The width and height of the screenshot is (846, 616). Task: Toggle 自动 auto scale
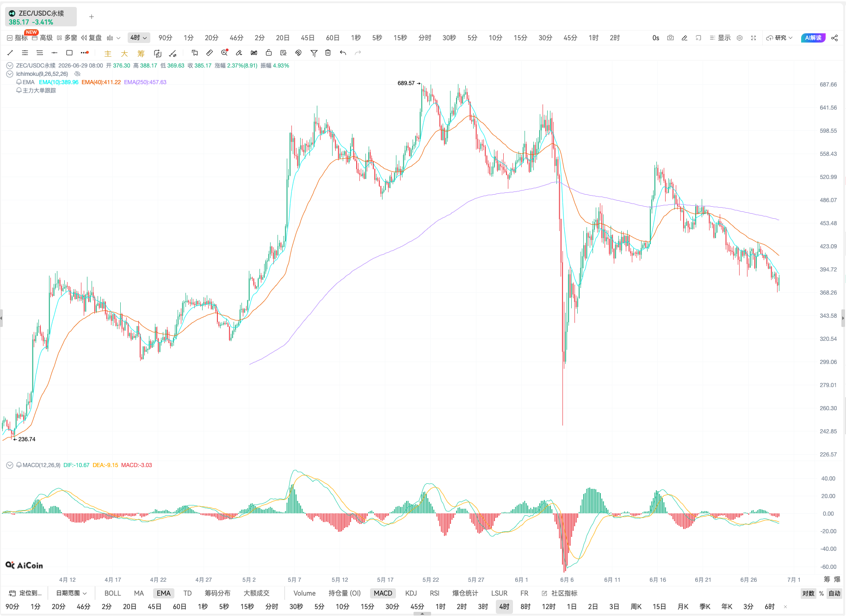click(834, 593)
